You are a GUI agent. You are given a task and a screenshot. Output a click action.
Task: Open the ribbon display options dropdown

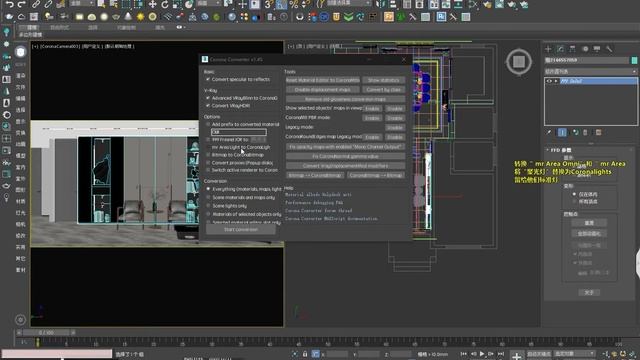[x=180, y=27]
